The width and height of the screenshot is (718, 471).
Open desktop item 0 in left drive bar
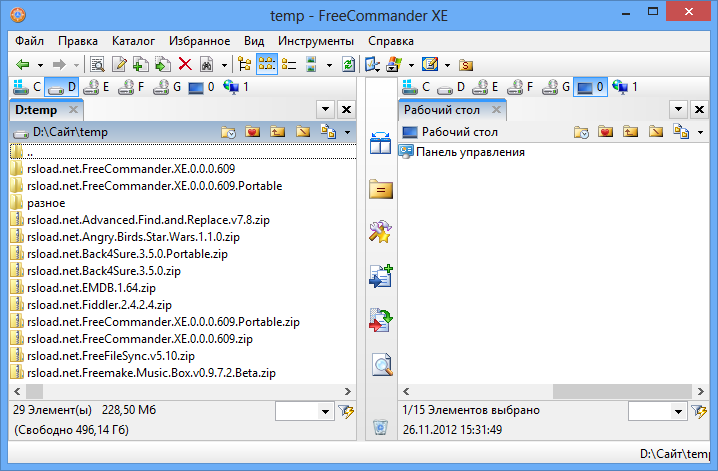coord(201,87)
